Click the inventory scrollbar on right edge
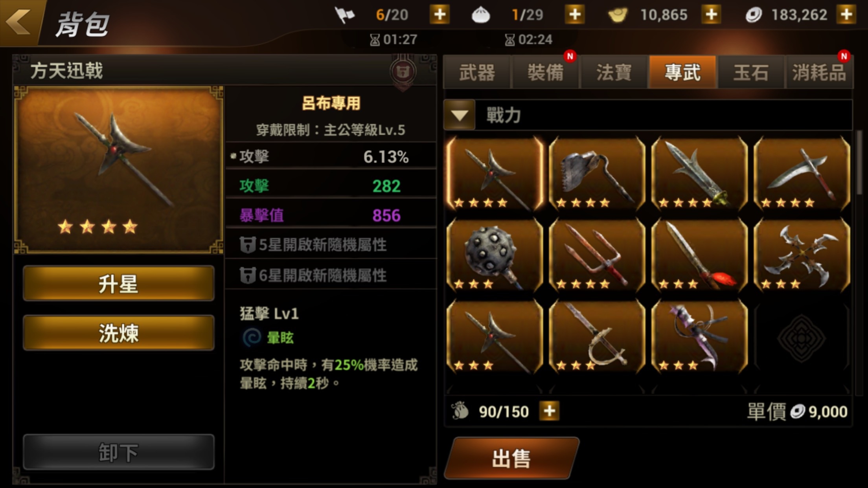Image resolution: width=868 pixels, height=488 pixels. [x=859, y=163]
